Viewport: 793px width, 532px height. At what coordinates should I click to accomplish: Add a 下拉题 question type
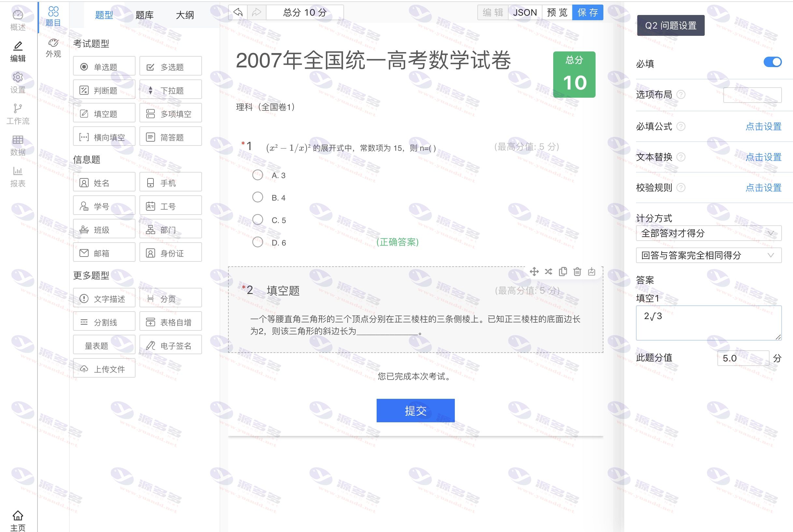click(171, 90)
